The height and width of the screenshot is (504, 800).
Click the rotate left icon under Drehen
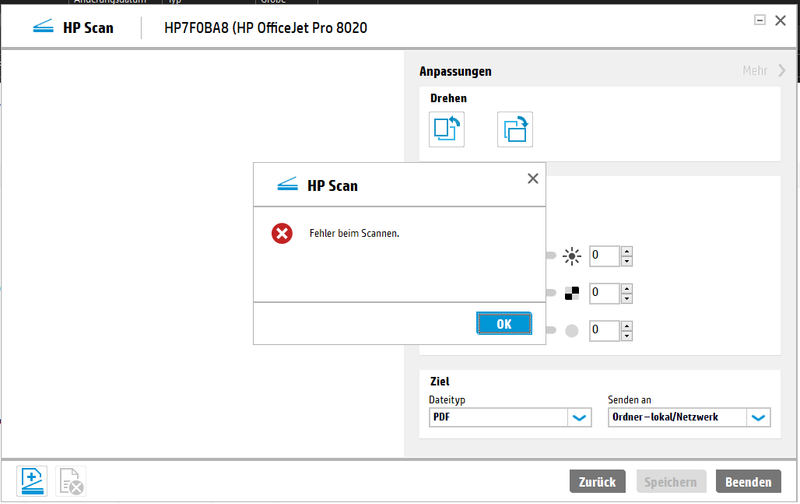447,130
